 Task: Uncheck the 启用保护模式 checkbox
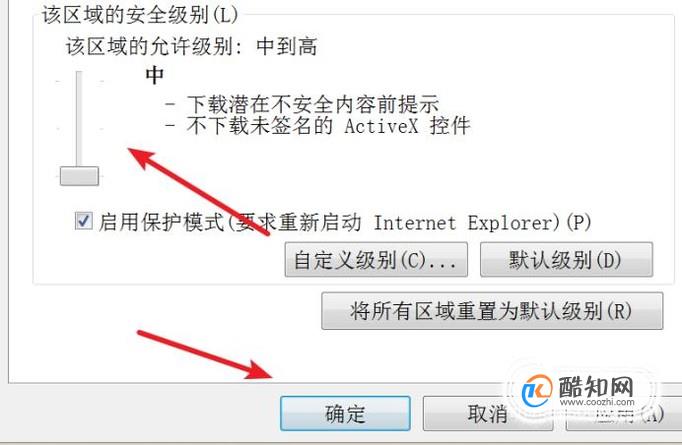84,221
